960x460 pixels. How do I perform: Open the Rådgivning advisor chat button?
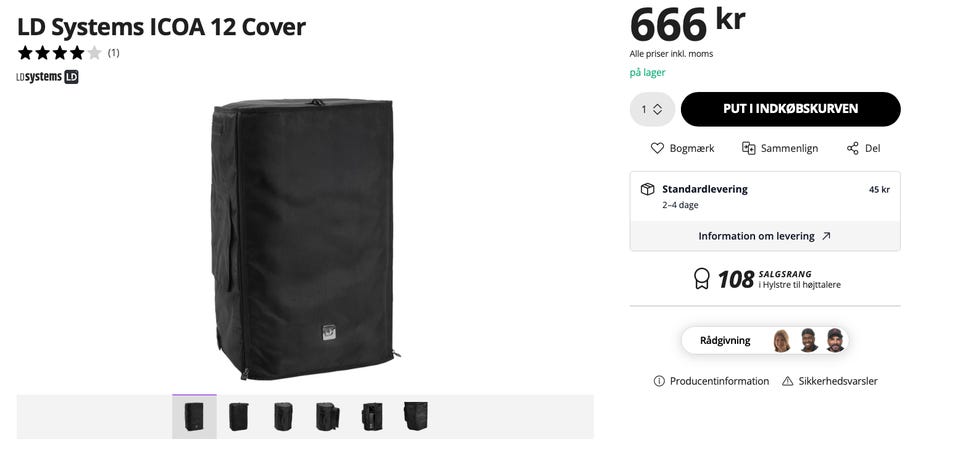tap(765, 340)
